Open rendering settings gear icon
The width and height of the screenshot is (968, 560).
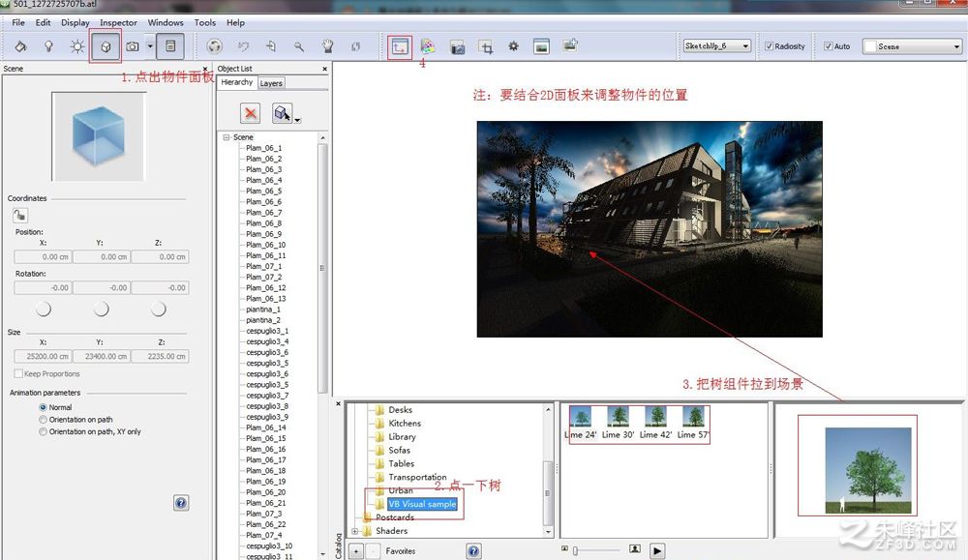tap(514, 46)
